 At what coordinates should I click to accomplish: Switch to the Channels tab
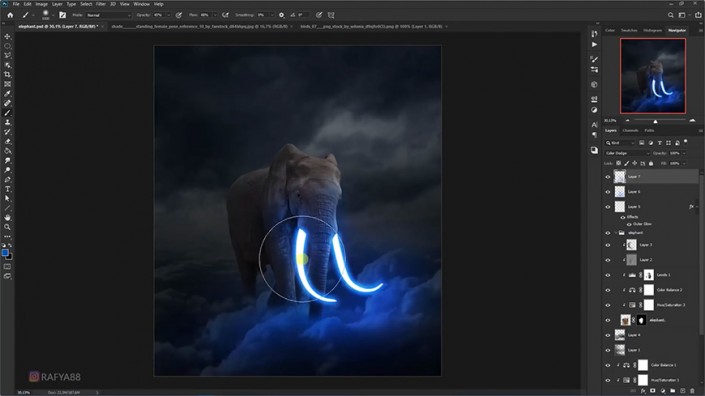coord(630,130)
